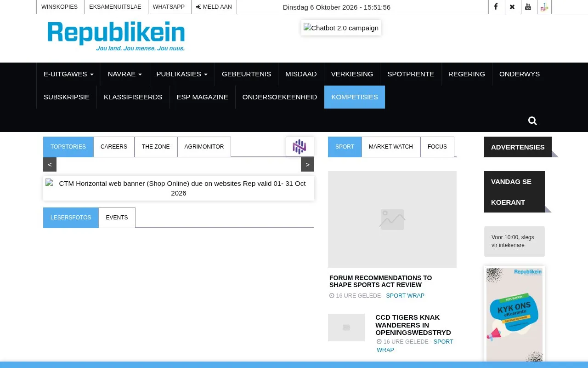Expand the Navrae dropdown menu
588x368 pixels.
125,74
